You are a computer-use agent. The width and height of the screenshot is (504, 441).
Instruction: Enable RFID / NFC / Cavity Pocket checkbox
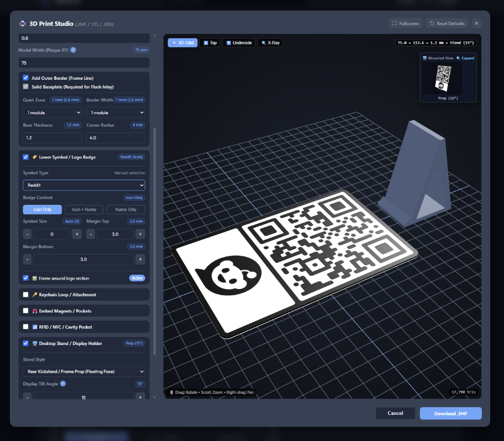point(26,327)
